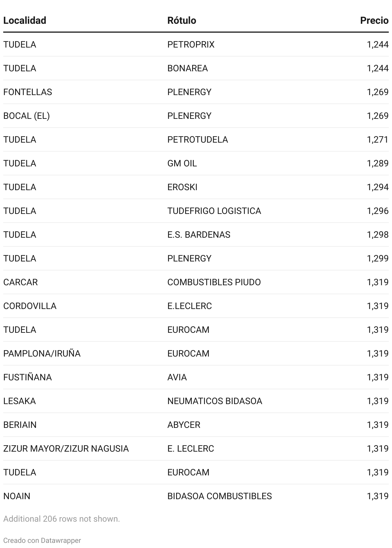Sort table by Localidad column header
Viewport: 392px width, 548px height.
click(x=25, y=20)
